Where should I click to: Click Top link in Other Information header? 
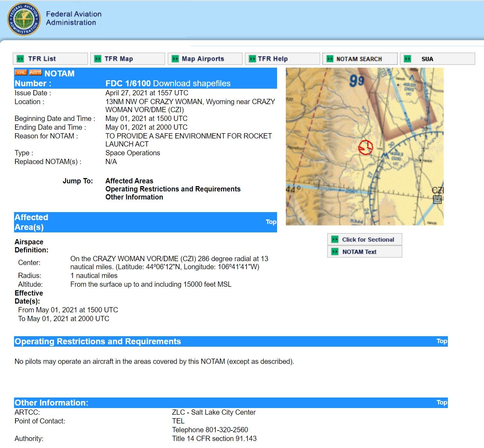(x=442, y=402)
